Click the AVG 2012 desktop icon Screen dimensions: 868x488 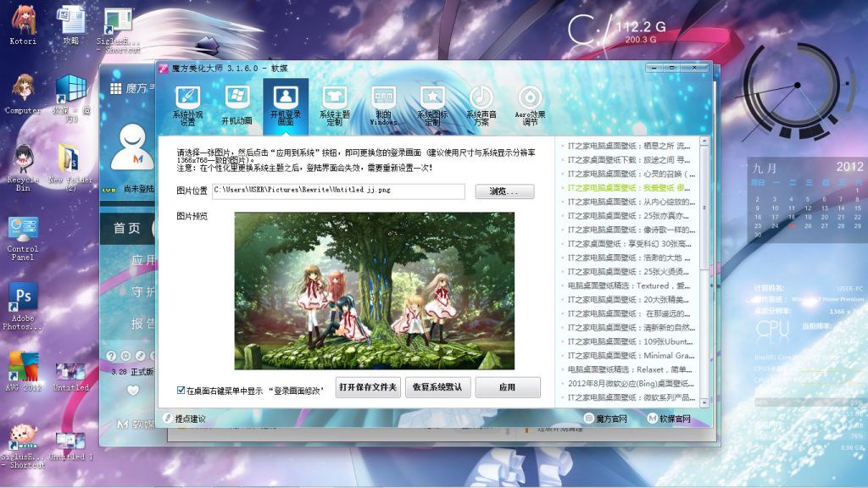[x=23, y=371]
